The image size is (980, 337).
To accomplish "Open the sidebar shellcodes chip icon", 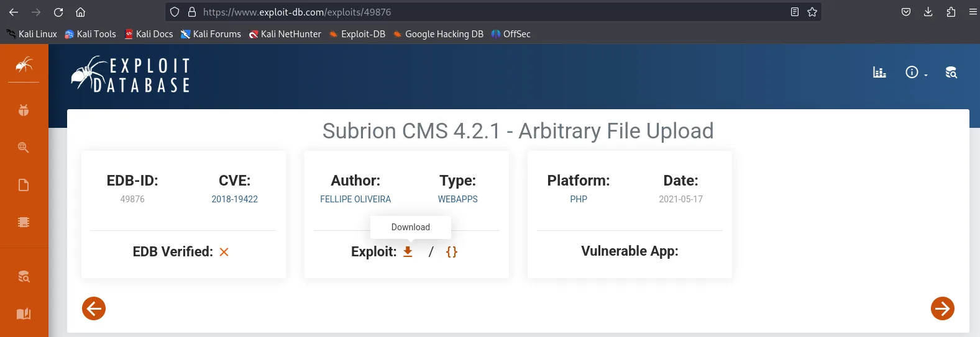I will click(x=24, y=222).
